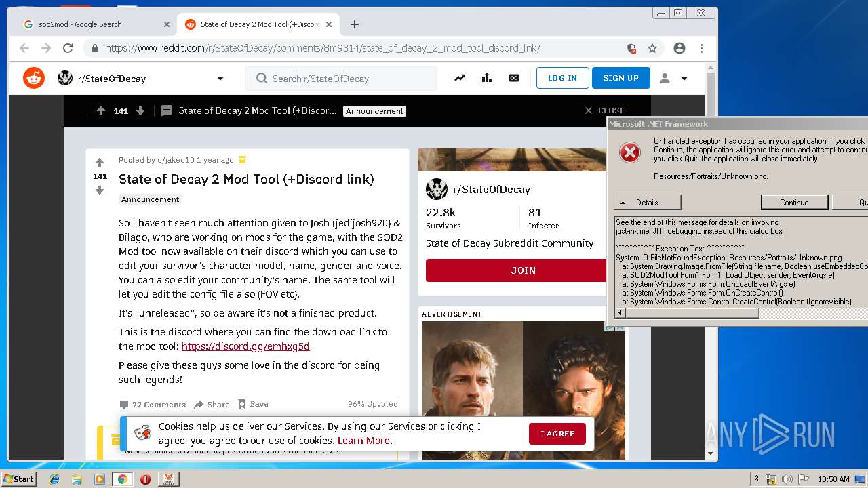Open the Learn More cookie link

(363, 441)
